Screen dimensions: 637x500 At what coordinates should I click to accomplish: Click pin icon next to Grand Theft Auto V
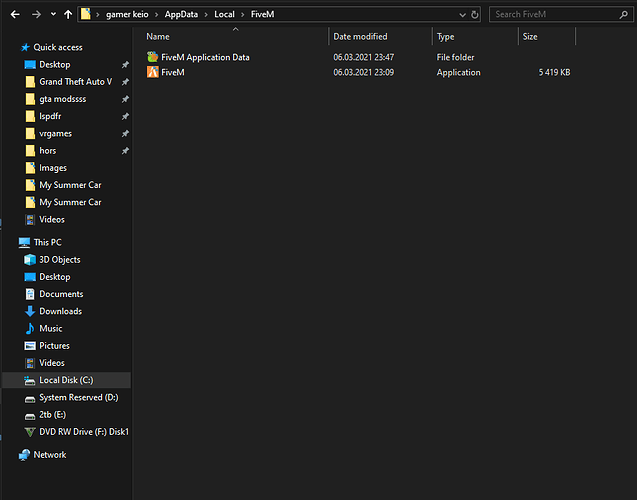(125, 82)
